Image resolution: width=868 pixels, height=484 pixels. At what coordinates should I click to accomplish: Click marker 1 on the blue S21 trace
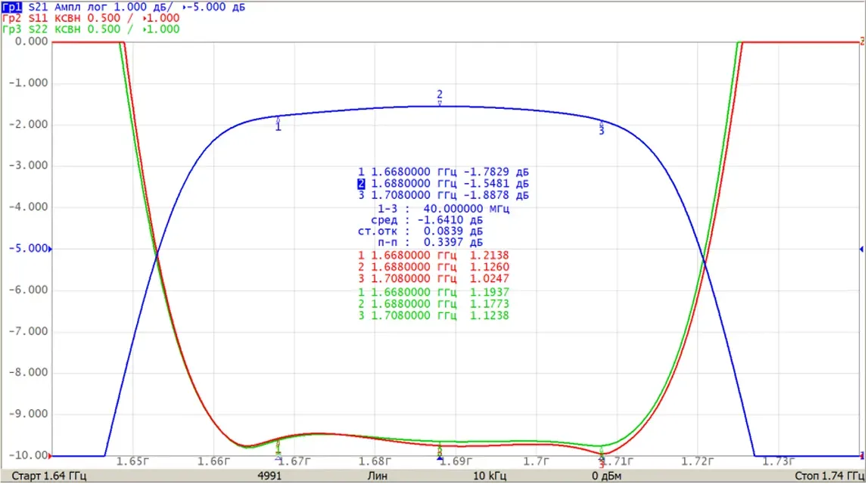pos(278,124)
